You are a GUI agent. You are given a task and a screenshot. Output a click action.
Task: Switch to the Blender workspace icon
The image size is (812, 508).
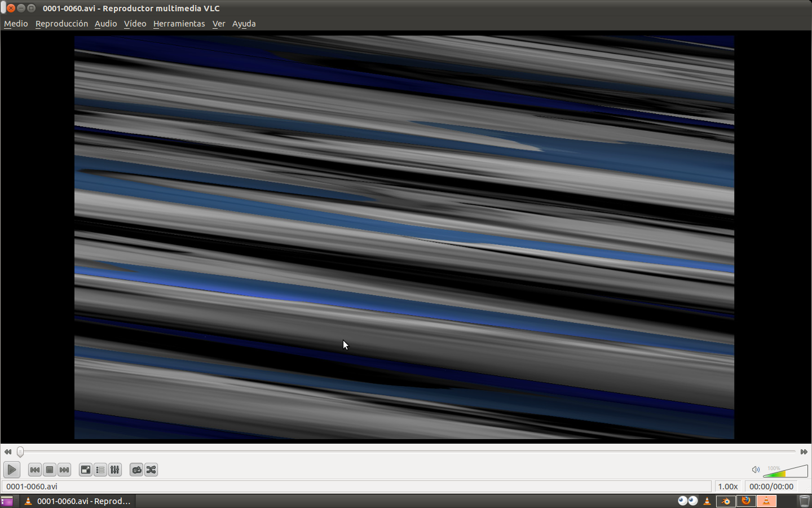726,501
